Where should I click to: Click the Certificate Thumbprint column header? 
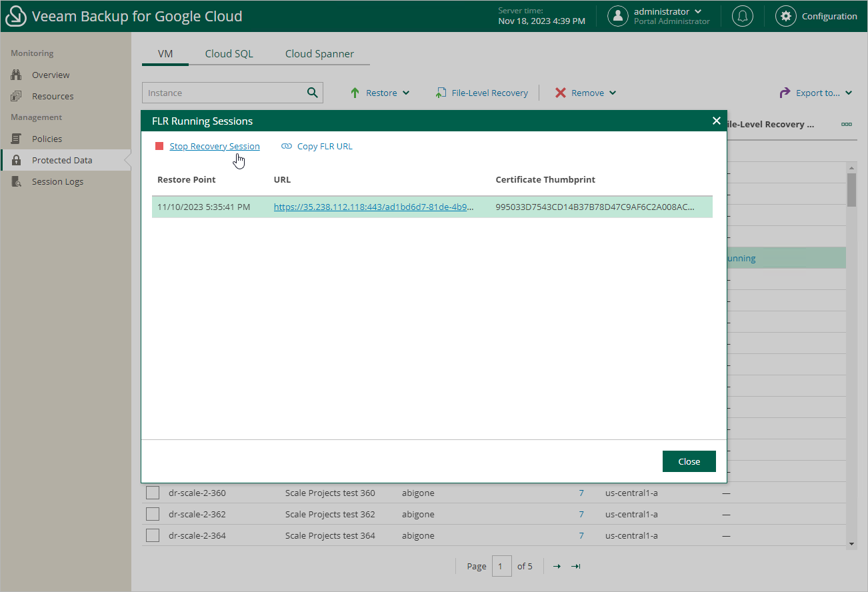545,179
